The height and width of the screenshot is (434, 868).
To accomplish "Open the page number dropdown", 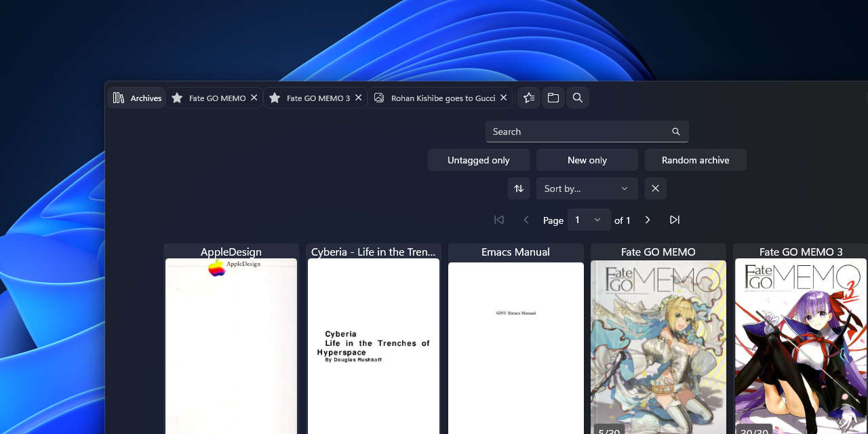I will pyautogui.click(x=589, y=220).
